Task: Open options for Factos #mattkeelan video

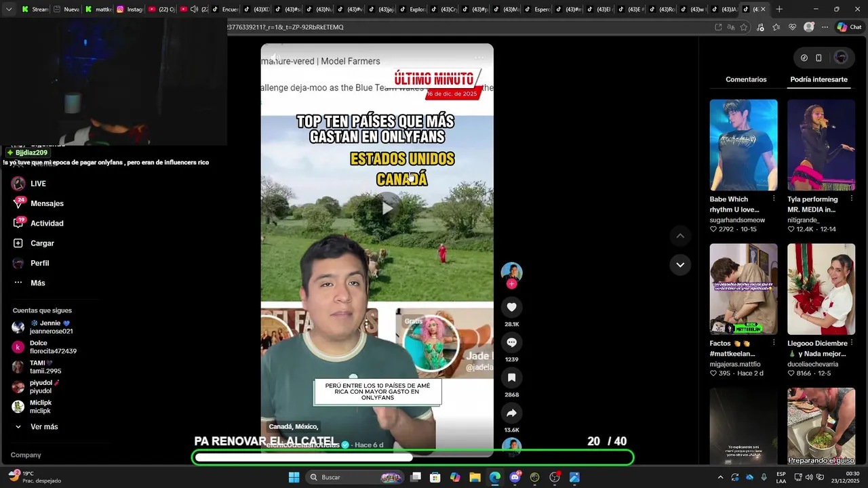Action: pyautogui.click(x=774, y=343)
